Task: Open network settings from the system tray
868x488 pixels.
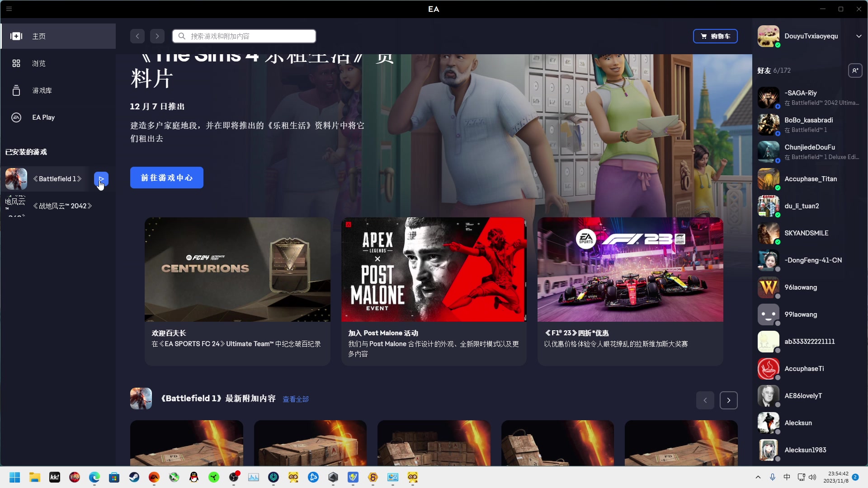Action: [x=802, y=477]
